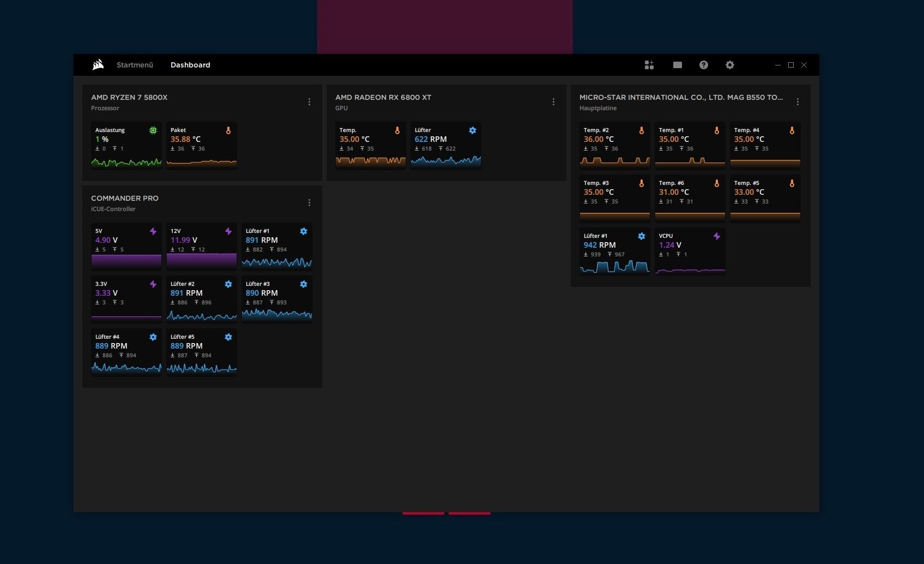Click the GPU Lüfter gear icon
This screenshot has width=924, height=564.
[473, 130]
